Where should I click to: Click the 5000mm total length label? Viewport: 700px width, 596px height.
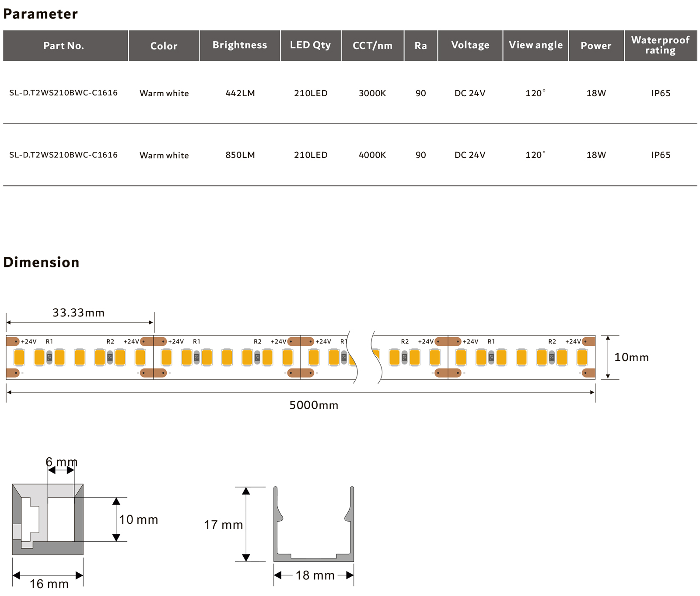click(x=314, y=405)
